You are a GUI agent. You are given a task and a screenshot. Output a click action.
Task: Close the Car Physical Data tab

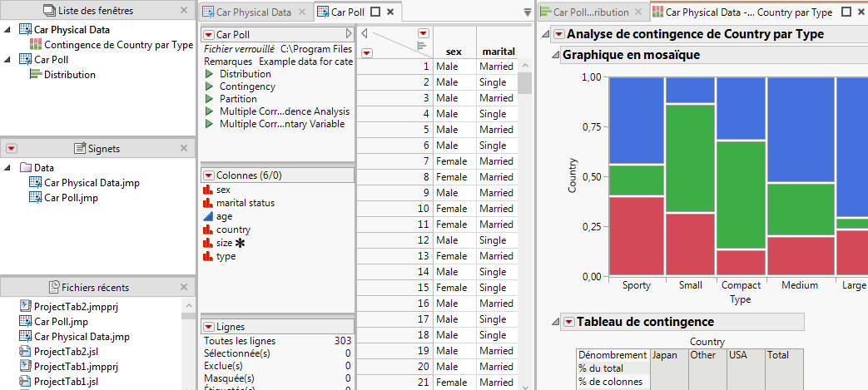[x=302, y=12]
